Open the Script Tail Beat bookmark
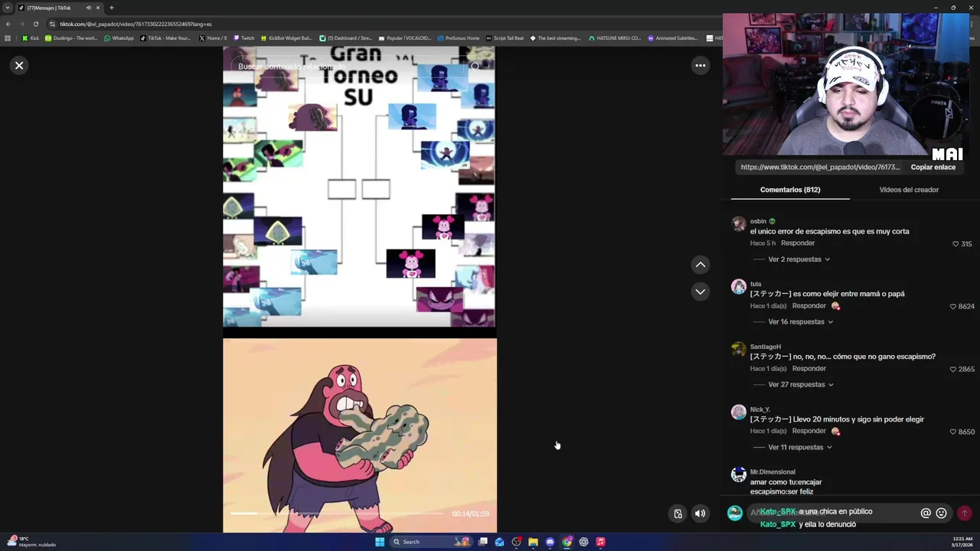Screen dimensions: 980x551 [505, 38]
